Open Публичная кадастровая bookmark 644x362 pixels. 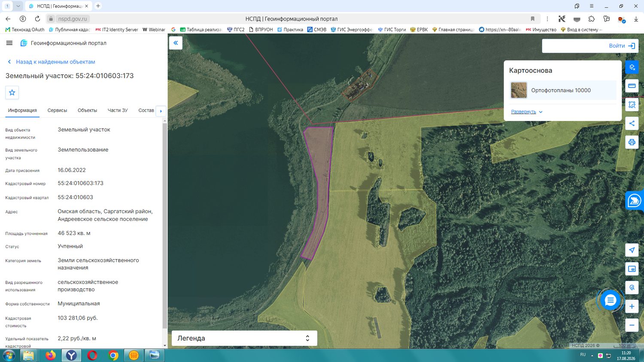point(70,30)
